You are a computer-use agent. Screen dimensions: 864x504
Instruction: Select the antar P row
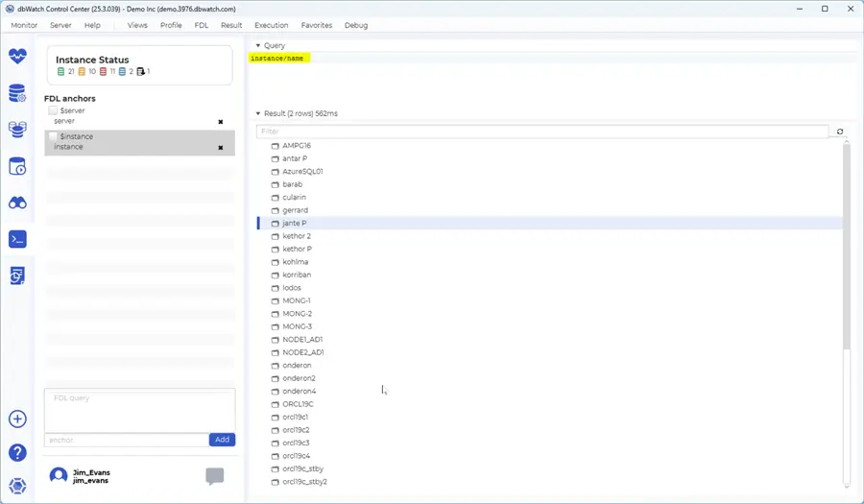coord(550,158)
